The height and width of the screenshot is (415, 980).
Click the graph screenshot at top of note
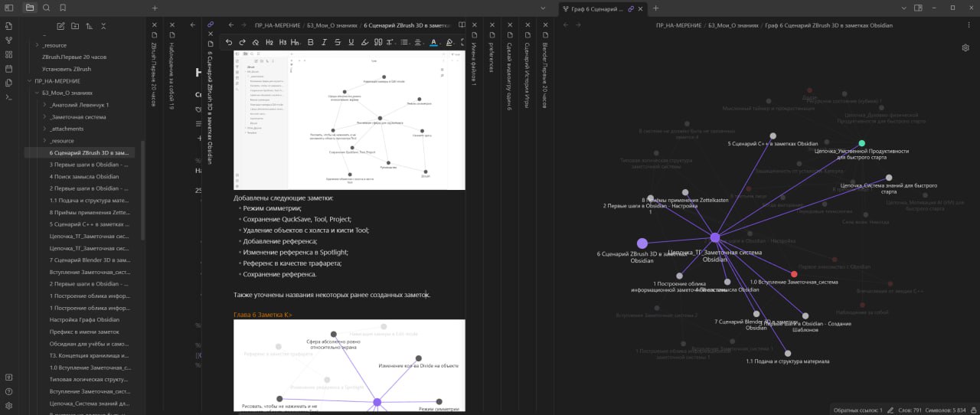[349, 121]
